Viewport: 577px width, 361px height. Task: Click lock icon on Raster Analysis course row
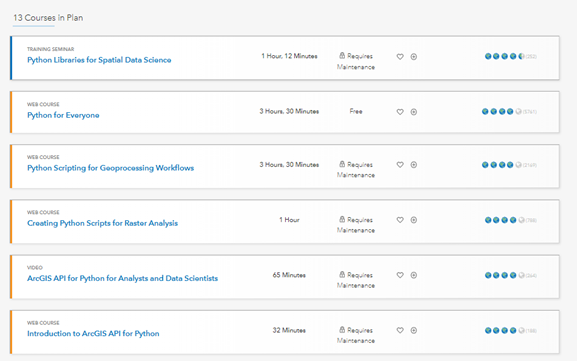click(342, 219)
